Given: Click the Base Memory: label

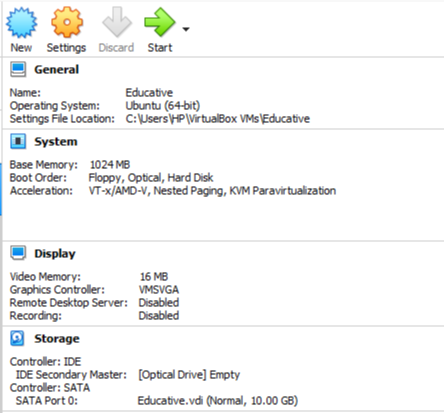Looking at the screenshot, I should [43, 164].
